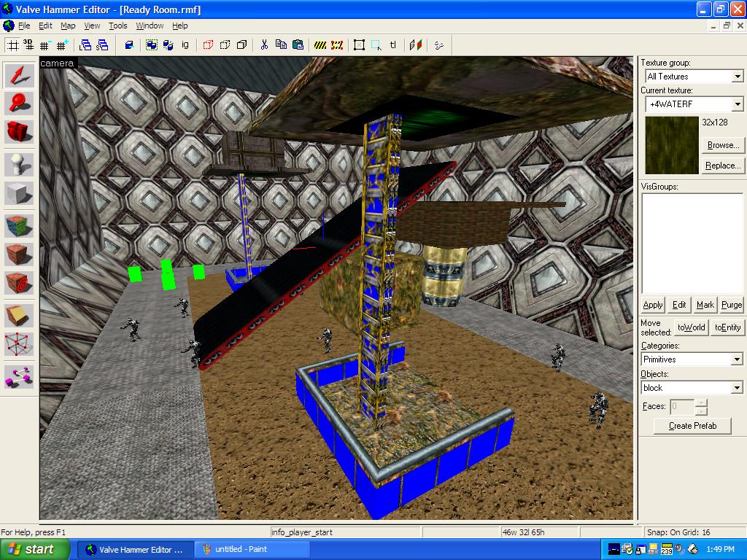Toggle the auto-selection dashed box icon
This screenshot has height=560, width=747.
376,45
